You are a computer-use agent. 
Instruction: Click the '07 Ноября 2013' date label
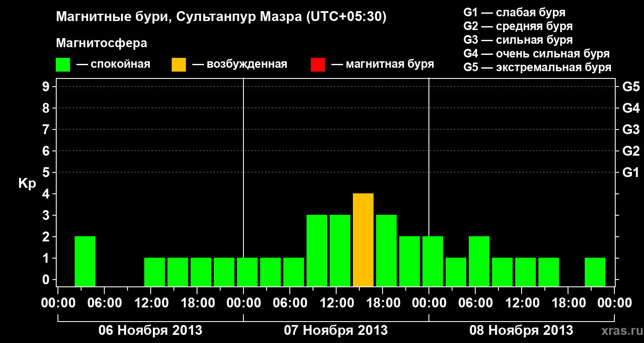click(x=336, y=330)
